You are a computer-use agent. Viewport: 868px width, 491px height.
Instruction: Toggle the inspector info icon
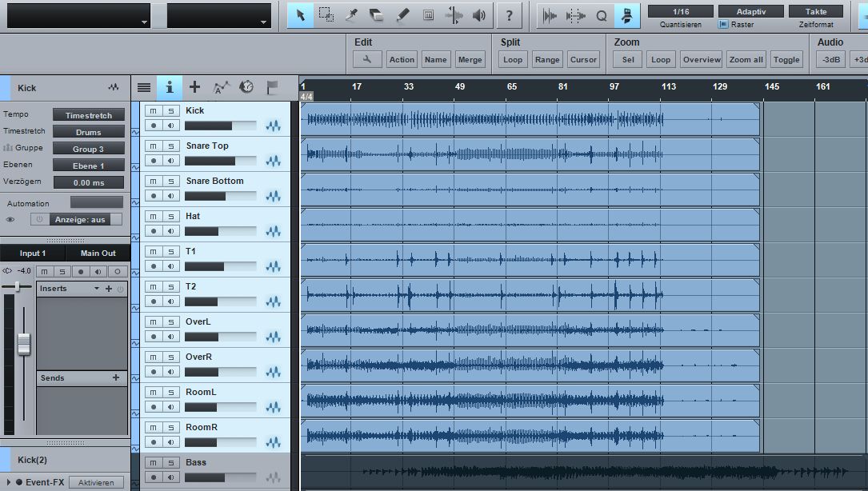click(170, 87)
